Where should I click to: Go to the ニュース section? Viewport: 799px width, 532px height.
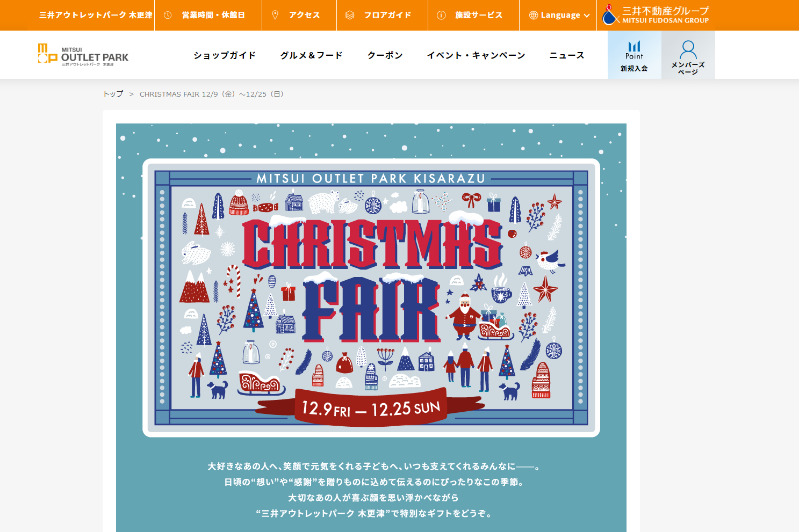pyautogui.click(x=567, y=55)
